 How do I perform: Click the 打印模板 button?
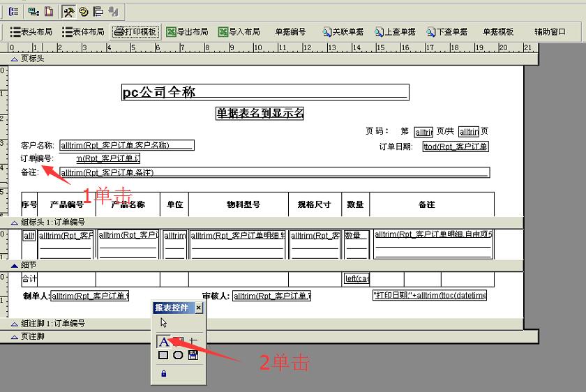pos(136,31)
